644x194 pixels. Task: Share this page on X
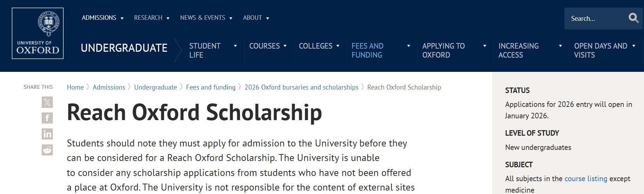[x=47, y=102]
